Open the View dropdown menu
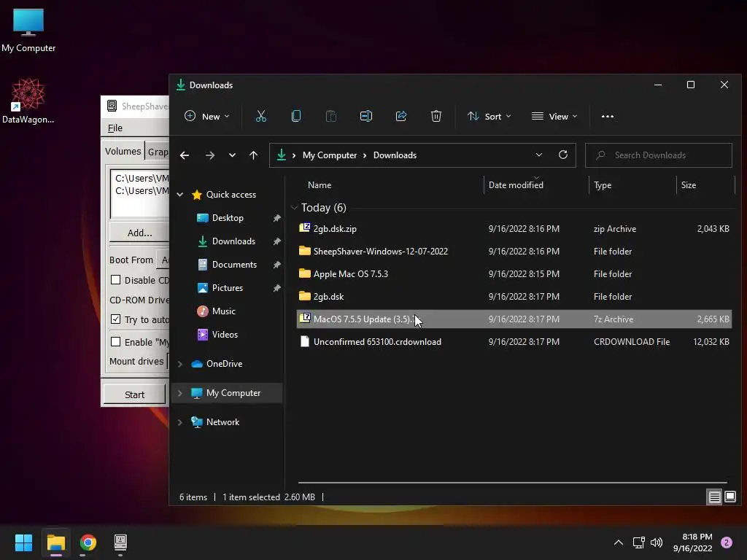 pos(554,116)
